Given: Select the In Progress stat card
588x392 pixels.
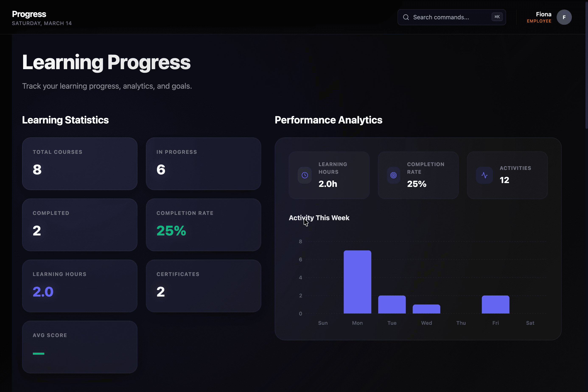Looking at the screenshot, I should pos(203,164).
